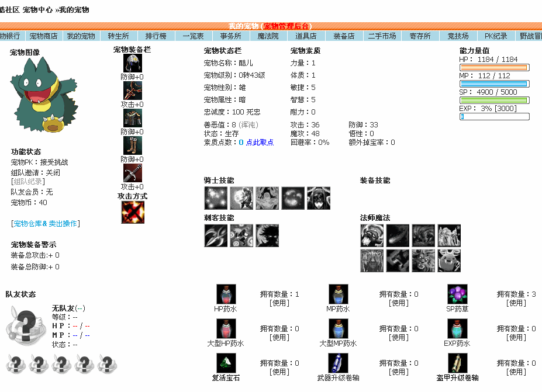Open the 二手市场 tab
The width and height of the screenshot is (542, 392).
pyautogui.click(x=382, y=36)
